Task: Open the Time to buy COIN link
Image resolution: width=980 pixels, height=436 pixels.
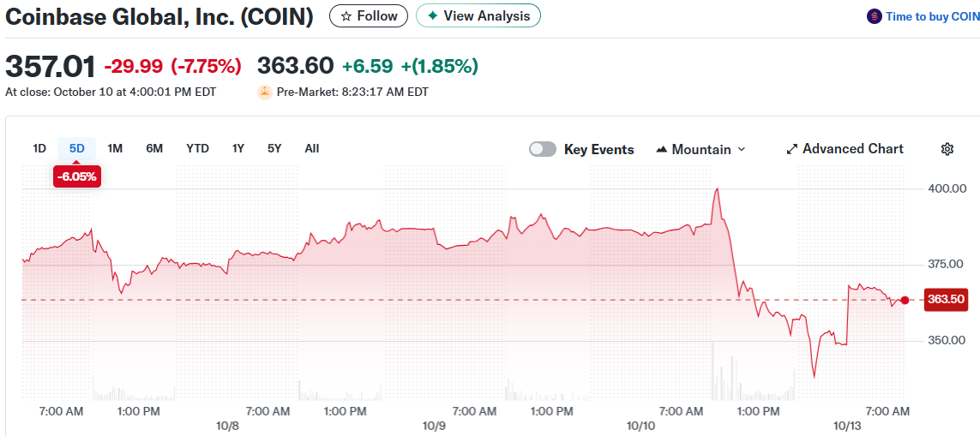Action: 929,16
